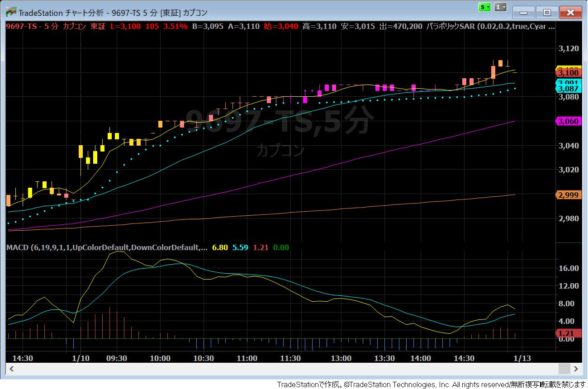Click the yellow 6.80 MACD value
The height and width of the screenshot is (389, 588).
220,247
